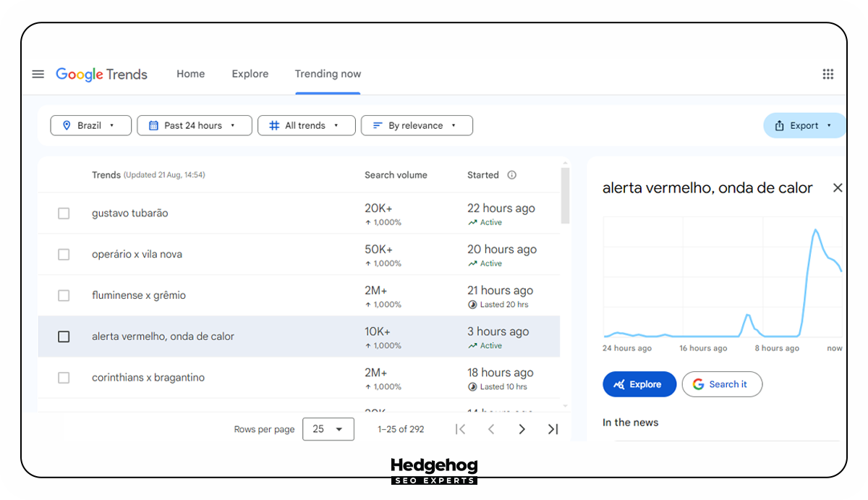Open the operário x vila nova trend
The width and height of the screenshot is (868, 500).
pos(137,255)
